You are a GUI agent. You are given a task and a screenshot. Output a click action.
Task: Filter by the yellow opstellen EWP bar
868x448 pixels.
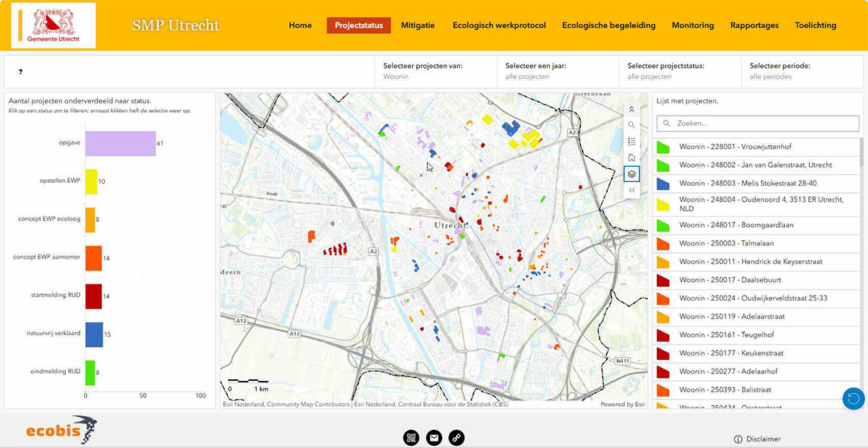(x=91, y=181)
